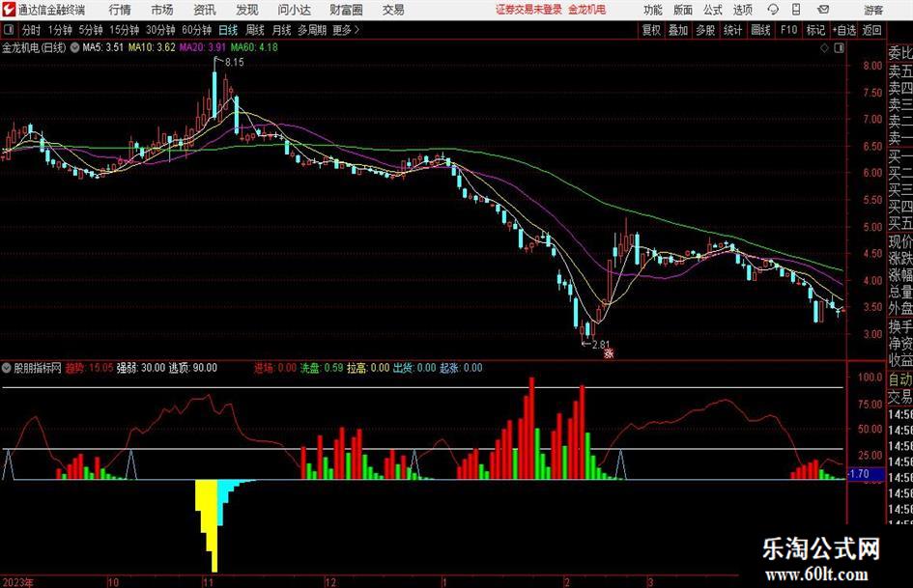Viewport: 913px width, 588px height.
Task: Open the 资讯 menu
Action: tap(205, 10)
